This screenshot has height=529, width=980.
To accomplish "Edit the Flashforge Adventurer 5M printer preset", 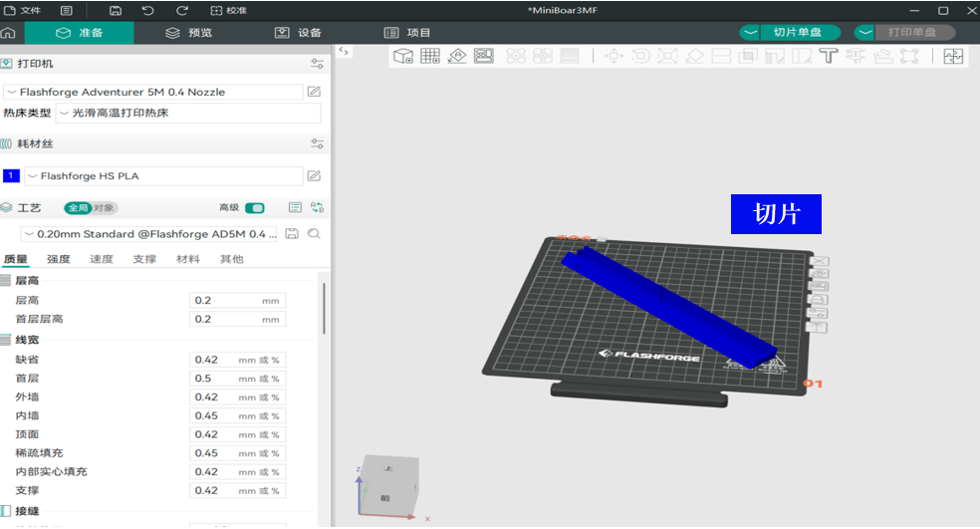I will click(x=314, y=92).
